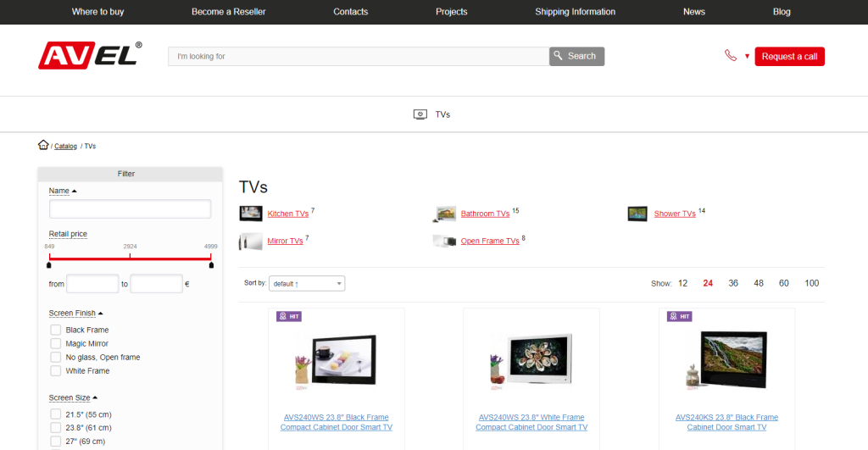Collapse the Name filter section
The width and height of the screenshot is (868, 450).
(x=63, y=191)
